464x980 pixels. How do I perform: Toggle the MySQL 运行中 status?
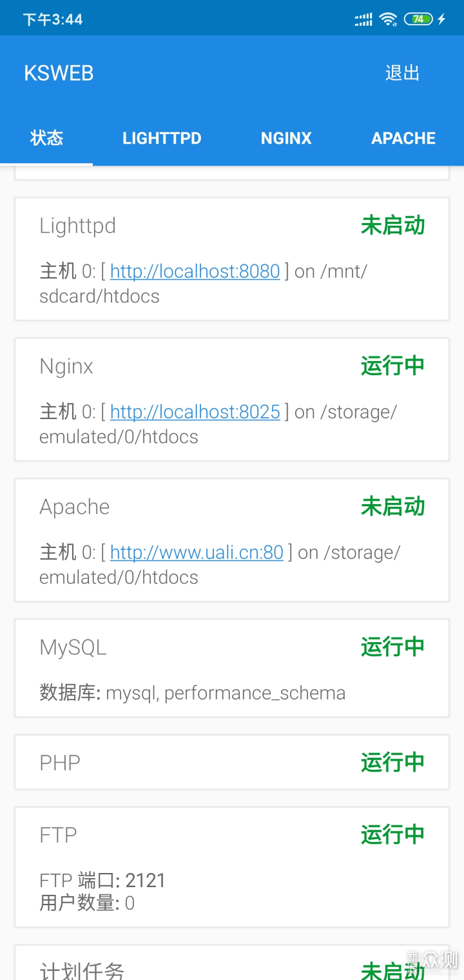392,647
